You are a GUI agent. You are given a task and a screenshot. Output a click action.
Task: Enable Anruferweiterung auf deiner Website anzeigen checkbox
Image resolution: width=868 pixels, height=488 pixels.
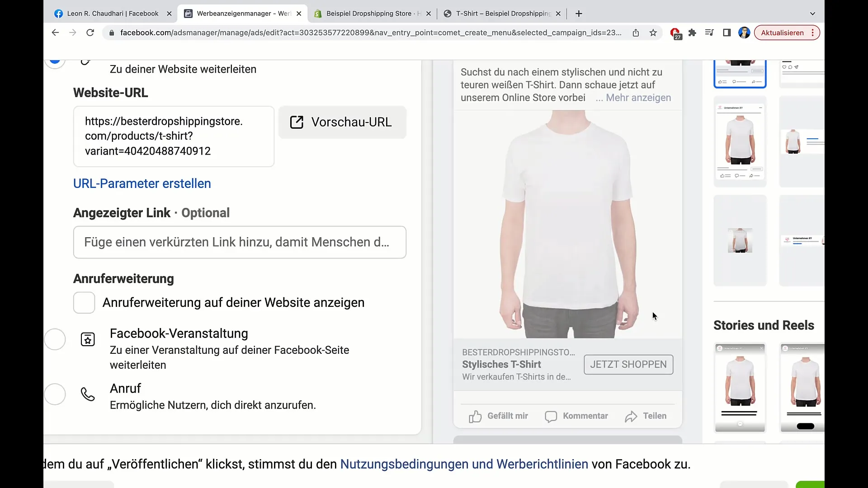coord(84,302)
